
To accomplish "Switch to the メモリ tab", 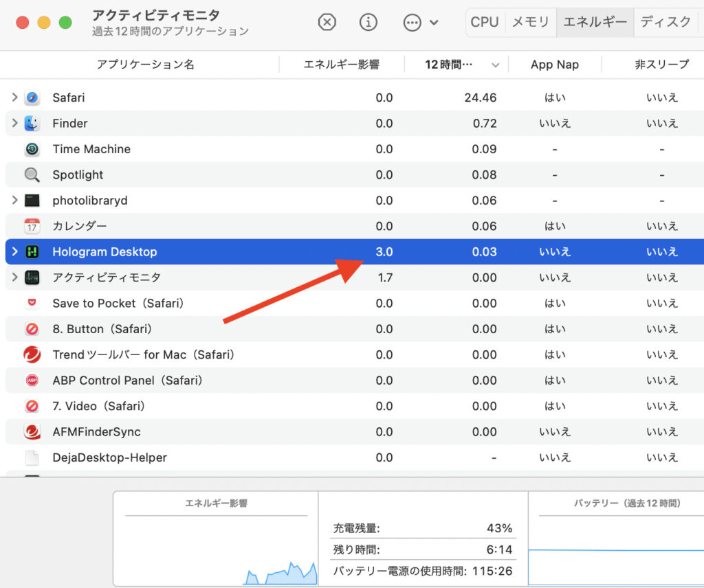I will [x=531, y=22].
